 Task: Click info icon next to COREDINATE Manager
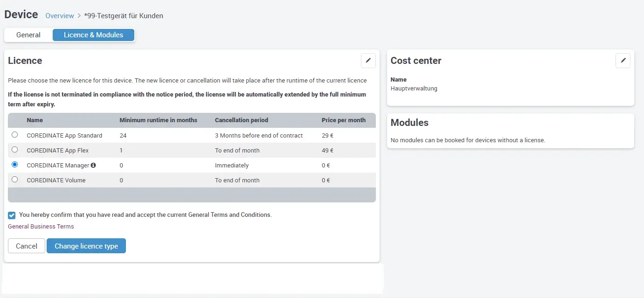click(93, 165)
